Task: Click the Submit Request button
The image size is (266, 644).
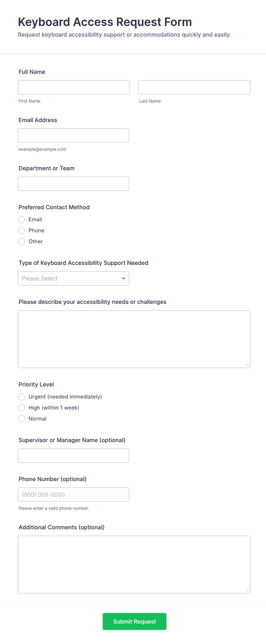Action: pyautogui.click(x=134, y=621)
